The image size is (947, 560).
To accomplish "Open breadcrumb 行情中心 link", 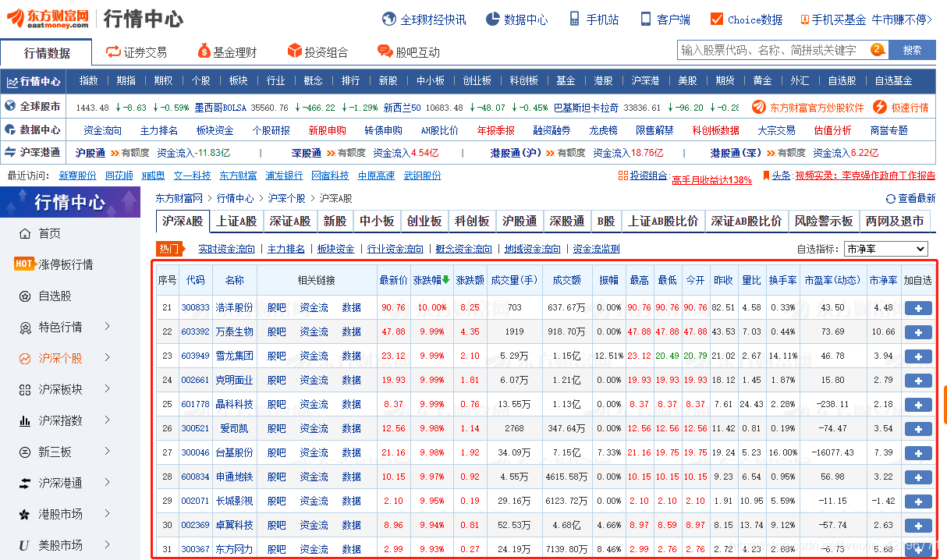I will click(235, 199).
